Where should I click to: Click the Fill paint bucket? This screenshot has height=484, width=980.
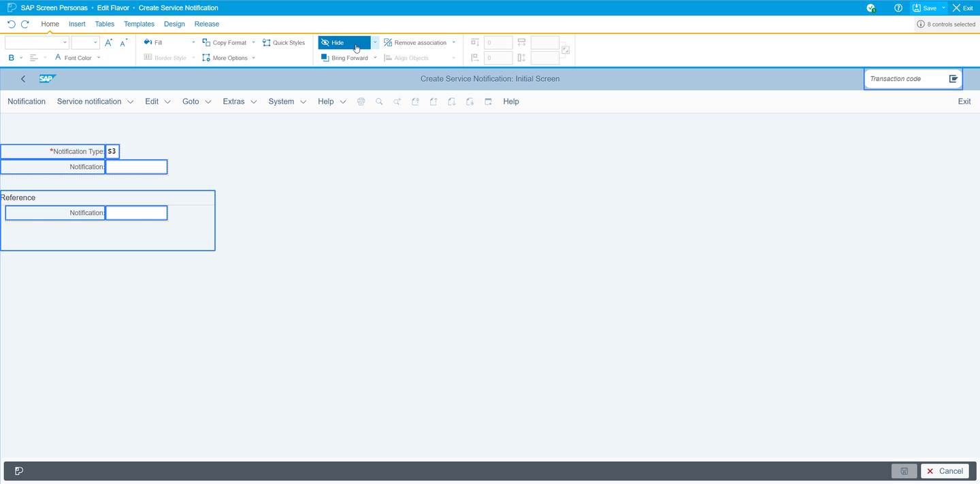point(148,42)
